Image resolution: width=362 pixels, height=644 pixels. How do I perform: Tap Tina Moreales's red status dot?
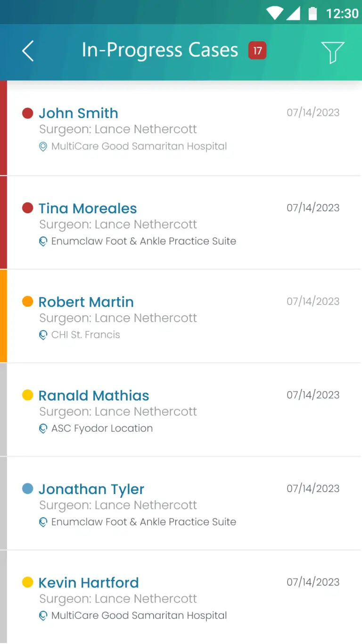pyautogui.click(x=28, y=208)
